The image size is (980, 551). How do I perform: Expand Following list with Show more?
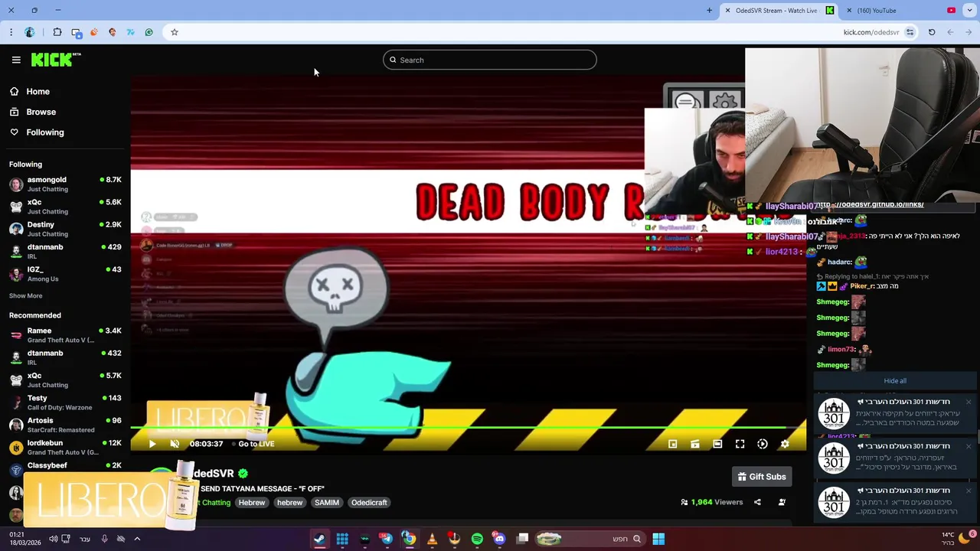25,295
